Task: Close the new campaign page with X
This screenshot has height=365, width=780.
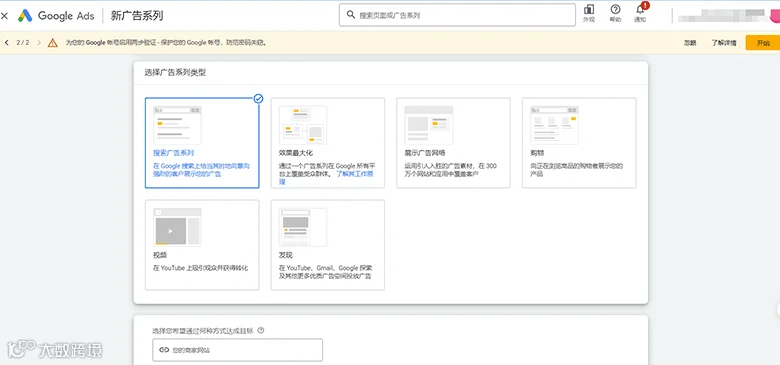Action: [x=4, y=16]
